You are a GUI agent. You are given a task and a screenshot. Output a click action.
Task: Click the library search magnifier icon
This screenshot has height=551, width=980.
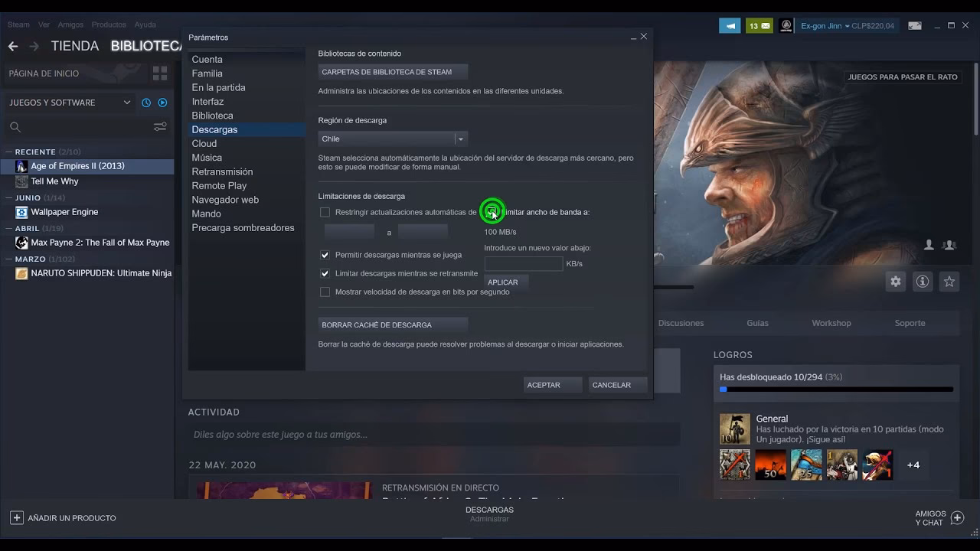tap(15, 127)
